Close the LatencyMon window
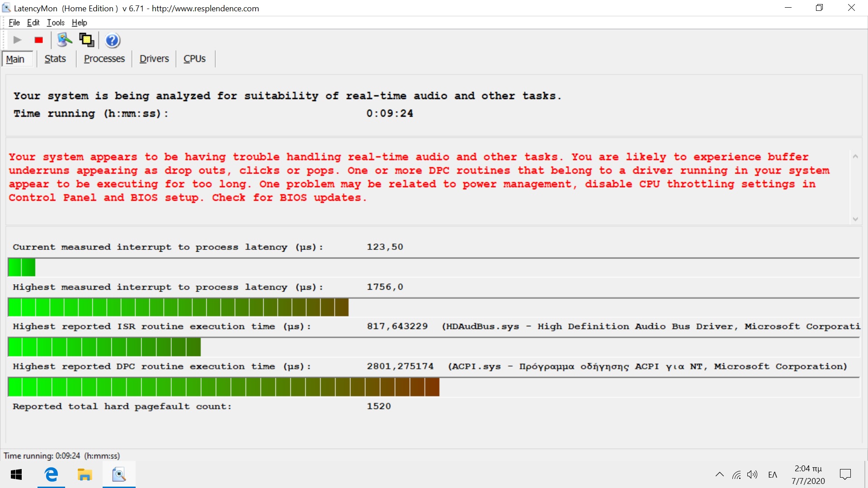 click(x=851, y=8)
